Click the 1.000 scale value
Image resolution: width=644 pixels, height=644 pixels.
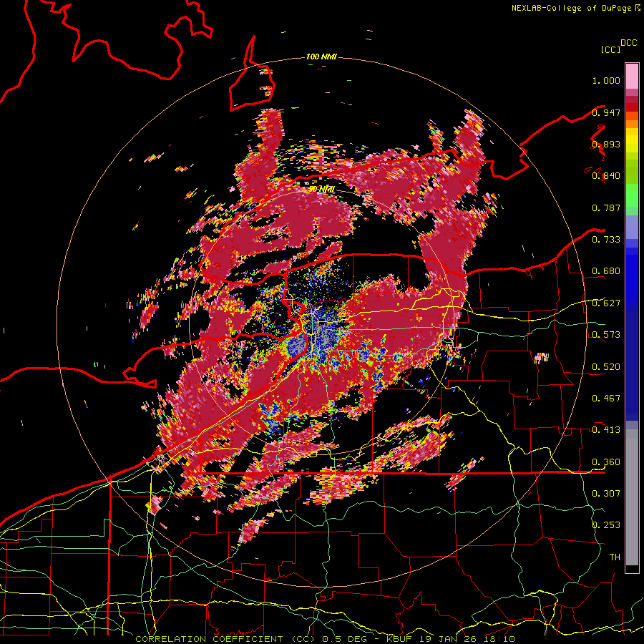pyautogui.click(x=606, y=80)
